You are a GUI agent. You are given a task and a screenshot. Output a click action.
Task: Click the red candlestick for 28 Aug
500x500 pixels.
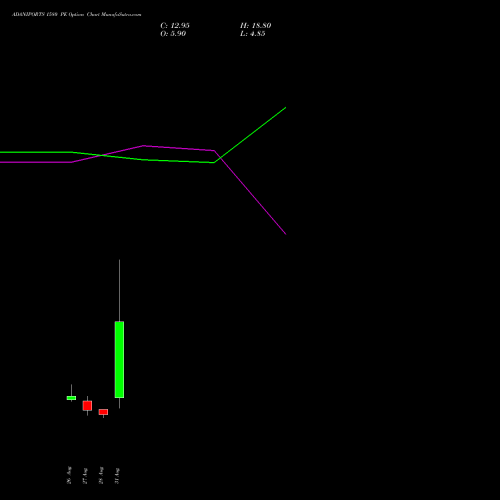[x=103, y=412]
